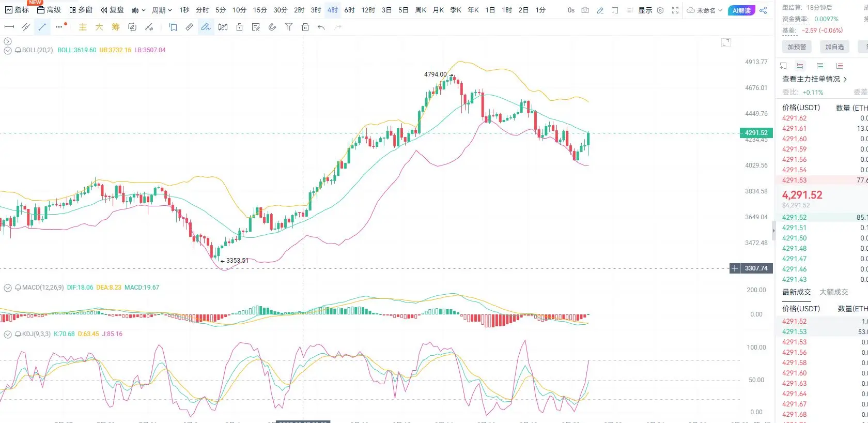Toggle the MACD indicator alert bell
This screenshot has height=423, width=868.
point(18,288)
